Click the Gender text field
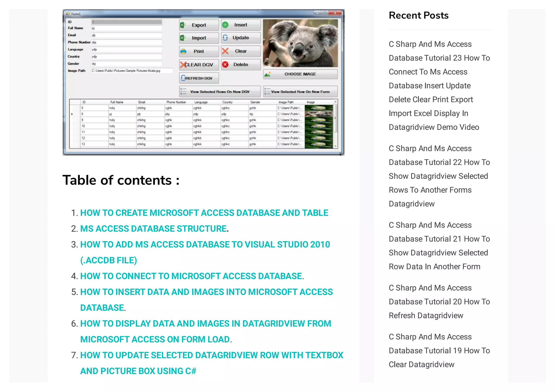Screen dimensions: 555x392 [x=127, y=64]
